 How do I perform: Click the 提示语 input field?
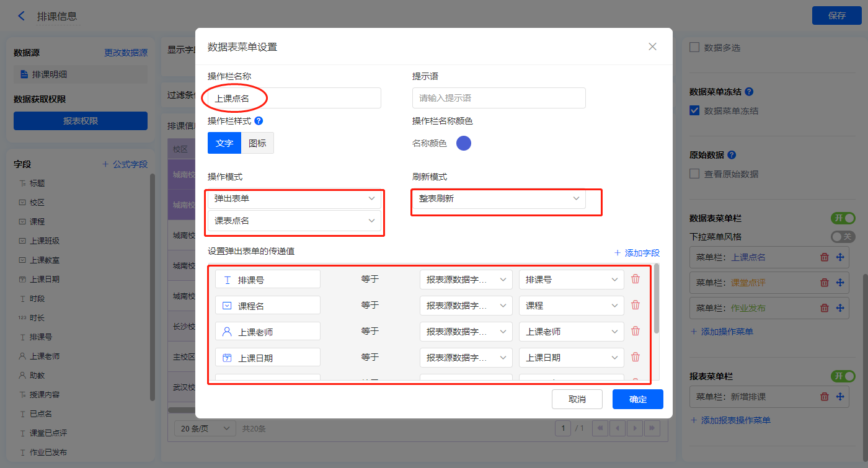[x=498, y=98]
